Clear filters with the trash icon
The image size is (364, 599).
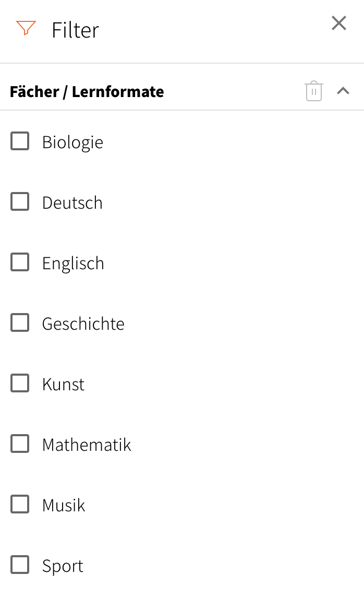point(313,91)
